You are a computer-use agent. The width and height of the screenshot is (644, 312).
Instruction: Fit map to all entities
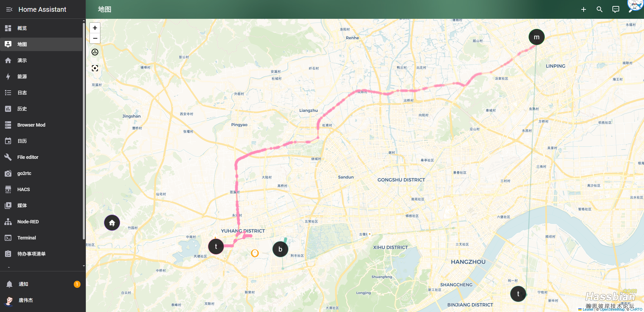[95, 68]
